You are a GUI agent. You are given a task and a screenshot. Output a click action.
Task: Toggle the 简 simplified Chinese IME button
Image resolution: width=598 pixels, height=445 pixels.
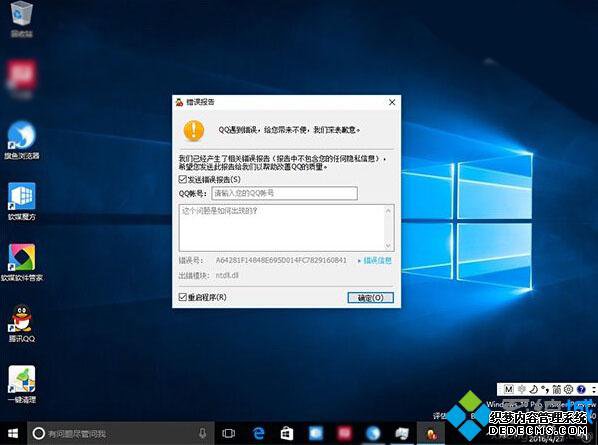[x=557, y=389]
